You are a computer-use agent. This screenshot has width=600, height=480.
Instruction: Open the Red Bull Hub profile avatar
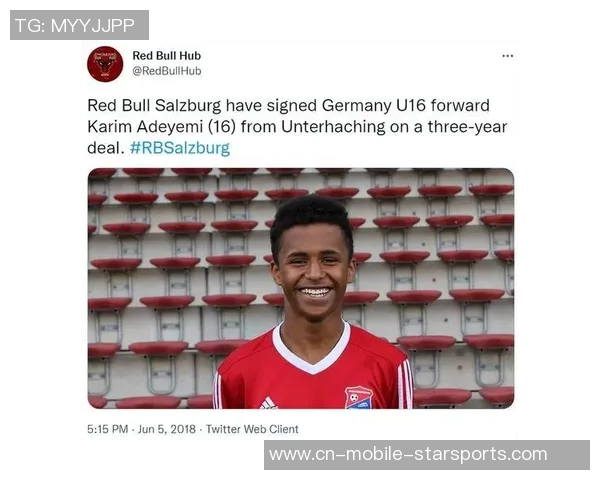tap(105, 64)
